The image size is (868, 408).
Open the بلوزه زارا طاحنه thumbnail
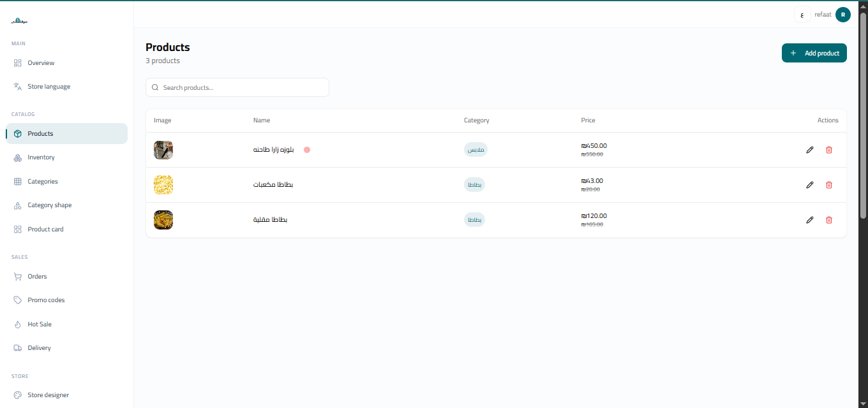point(163,150)
